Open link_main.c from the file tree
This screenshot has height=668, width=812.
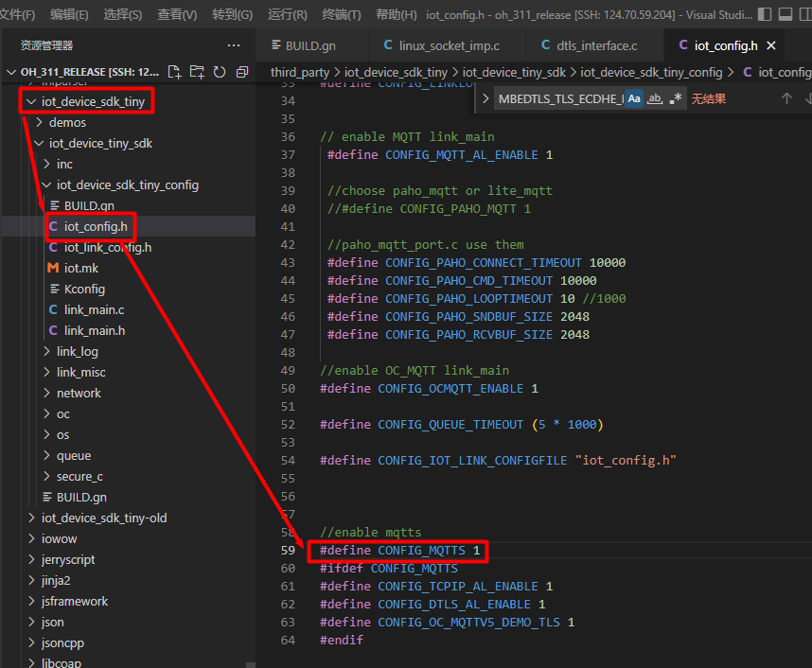point(94,309)
